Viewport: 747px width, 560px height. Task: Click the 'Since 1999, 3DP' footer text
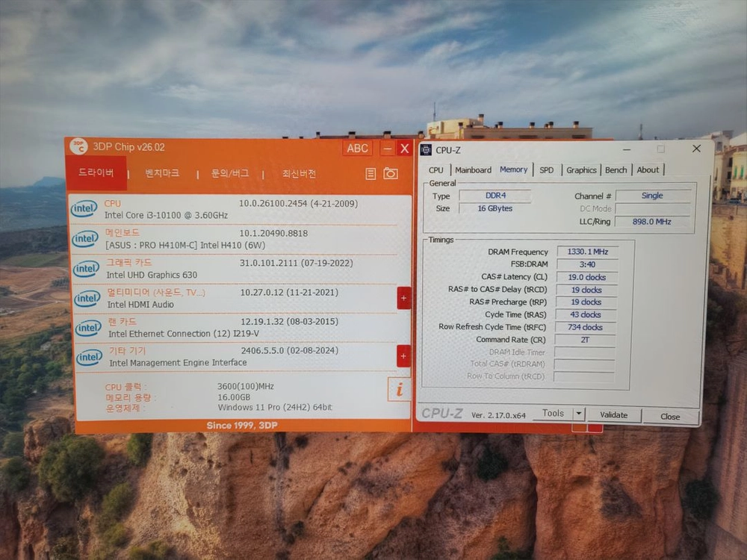click(242, 426)
